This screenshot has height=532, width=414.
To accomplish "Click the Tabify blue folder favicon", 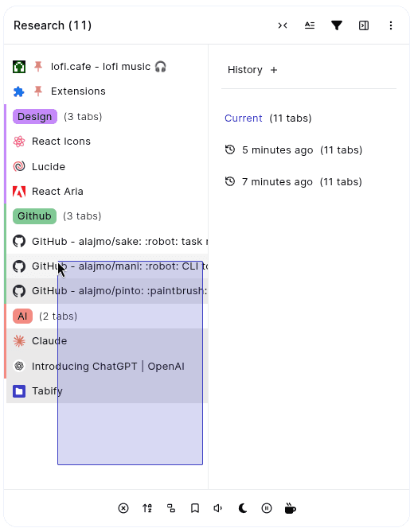I will point(19,391).
